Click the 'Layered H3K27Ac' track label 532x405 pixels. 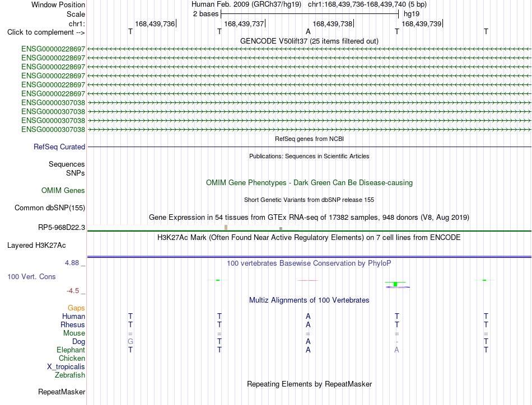pos(36,246)
